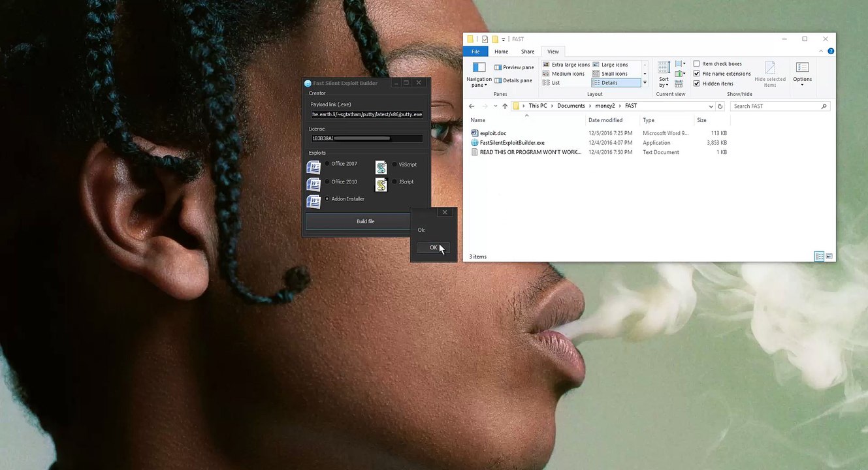The height and width of the screenshot is (470, 868).
Task: Expand the Layout gallery with the More arrow
Action: pyautogui.click(x=645, y=83)
